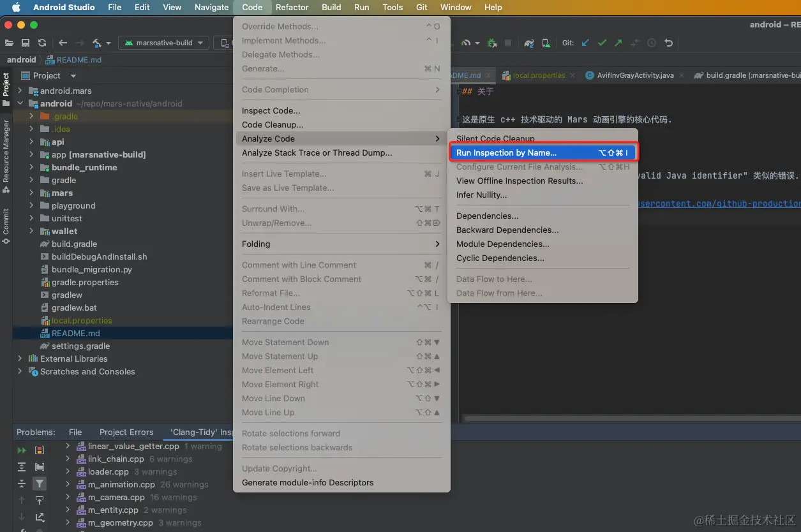Expand m_animation.cpp warnings
801x532 pixels.
click(x=68, y=484)
